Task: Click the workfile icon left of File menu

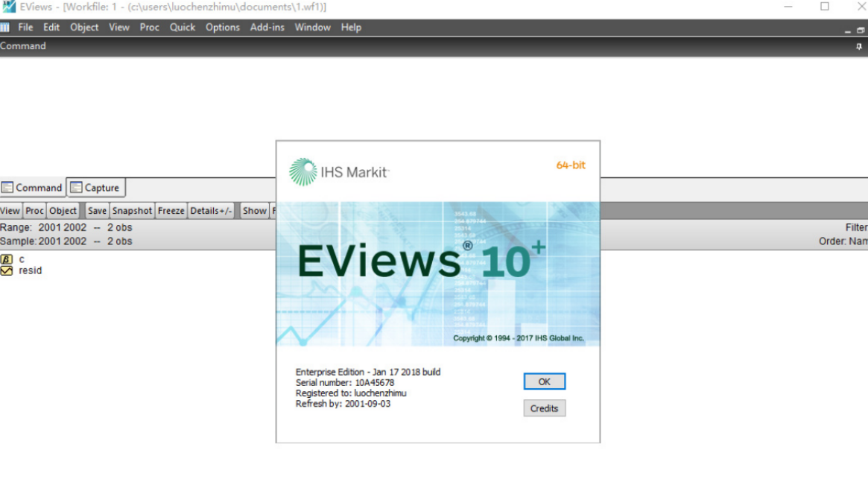Action: pyautogui.click(x=5, y=27)
